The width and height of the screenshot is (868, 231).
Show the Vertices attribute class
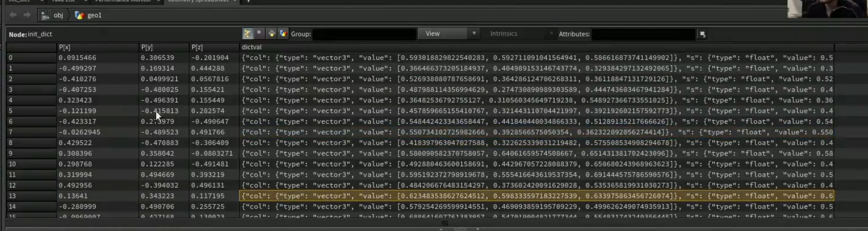tap(259, 34)
